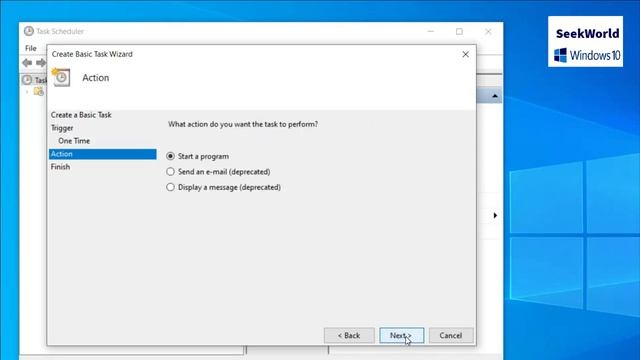Click the Task Scheduler title bar clock icon
This screenshot has height=360, width=640.
(x=29, y=31)
